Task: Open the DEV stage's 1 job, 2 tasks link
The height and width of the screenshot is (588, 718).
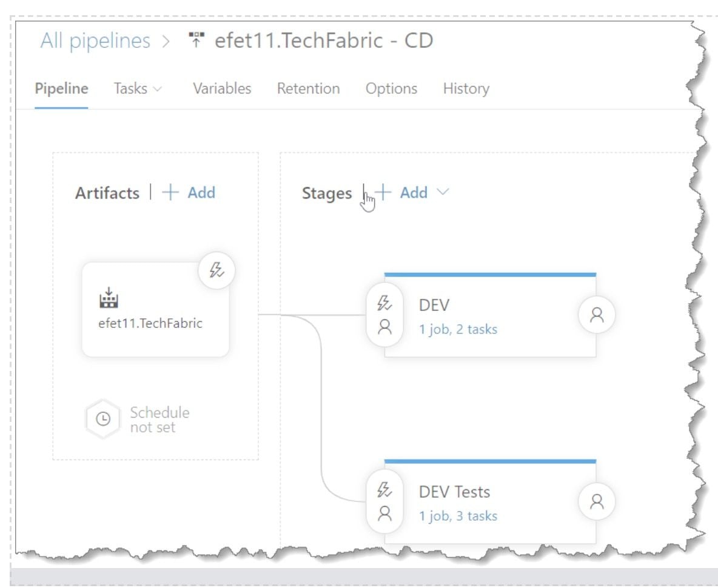Action: [x=458, y=329]
